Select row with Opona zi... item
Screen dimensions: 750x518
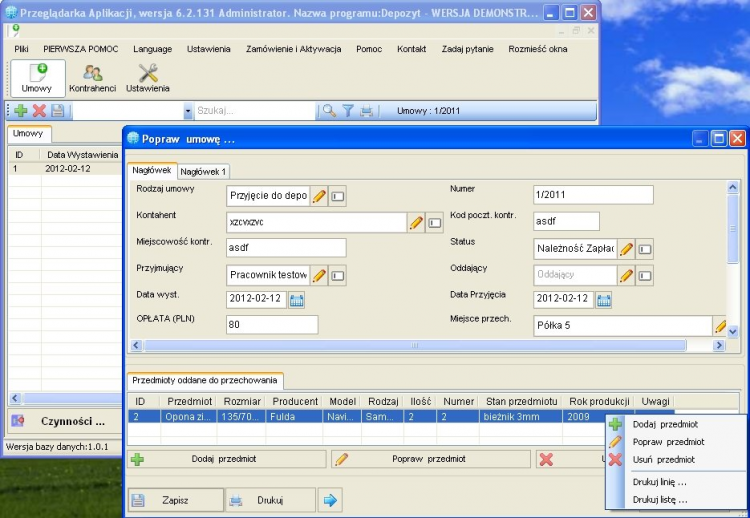coord(401,417)
